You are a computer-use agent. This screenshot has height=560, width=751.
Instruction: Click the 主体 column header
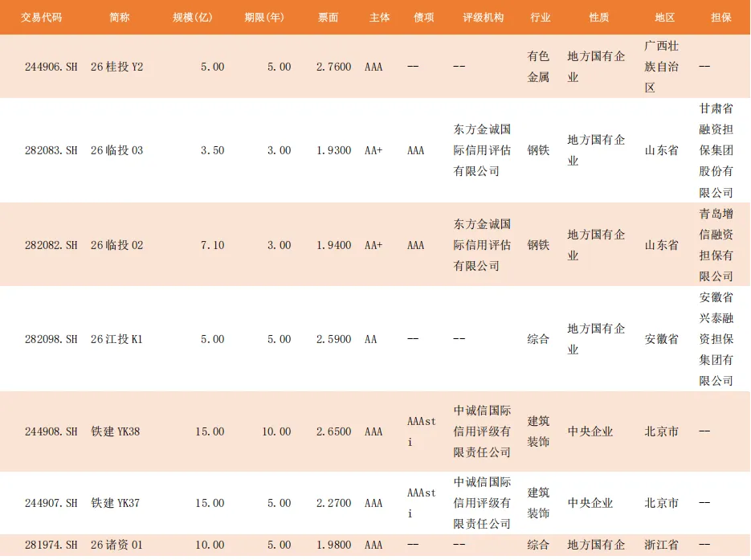tap(379, 18)
